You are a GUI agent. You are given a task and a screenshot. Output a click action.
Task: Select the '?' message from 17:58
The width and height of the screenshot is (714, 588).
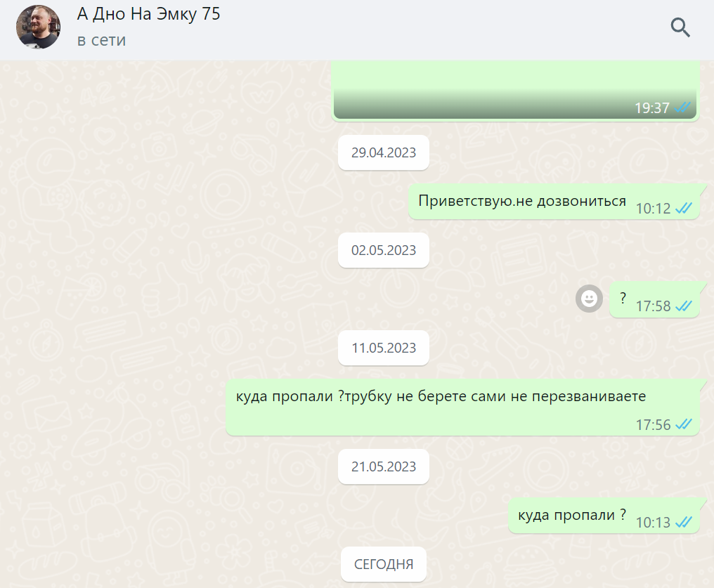pyautogui.click(x=654, y=299)
